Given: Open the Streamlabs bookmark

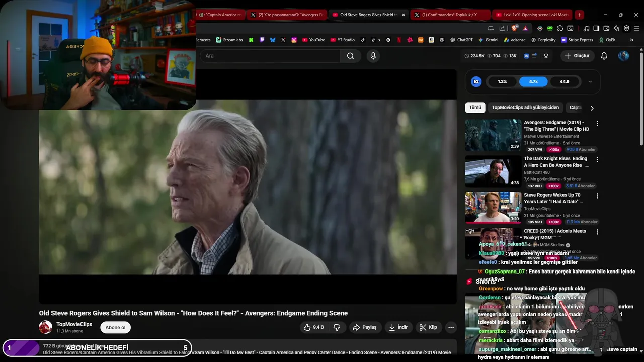Looking at the screenshot, I should [x=229, y=40].
